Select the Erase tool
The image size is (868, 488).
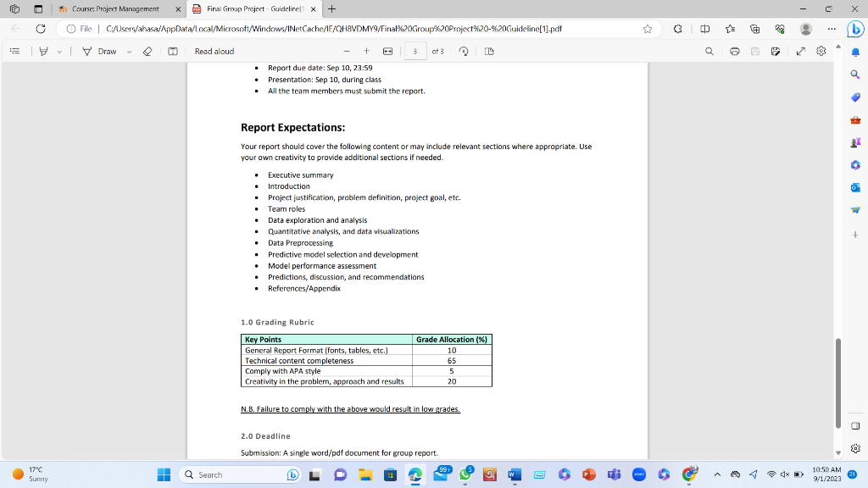coord(148,51)
